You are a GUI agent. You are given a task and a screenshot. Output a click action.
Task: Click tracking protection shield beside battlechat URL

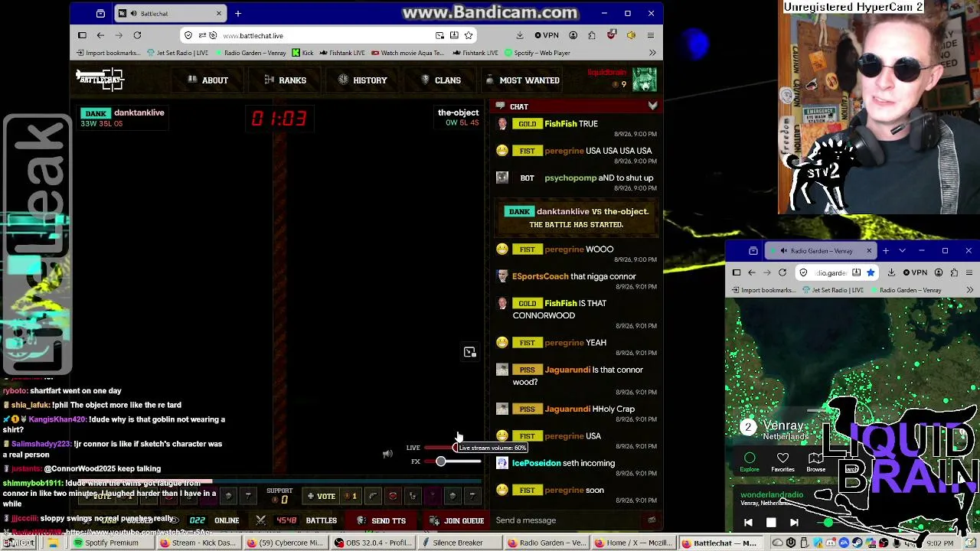pyautogui.click(x=188, y=35)
